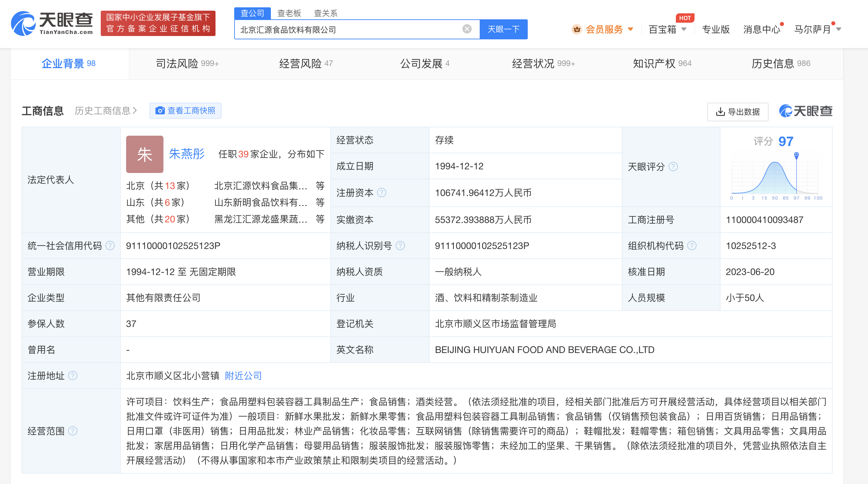This screenshot has width=868, height=484.
Task: Open help icon next to 统一社会信用代码
Action: [110, 246]
